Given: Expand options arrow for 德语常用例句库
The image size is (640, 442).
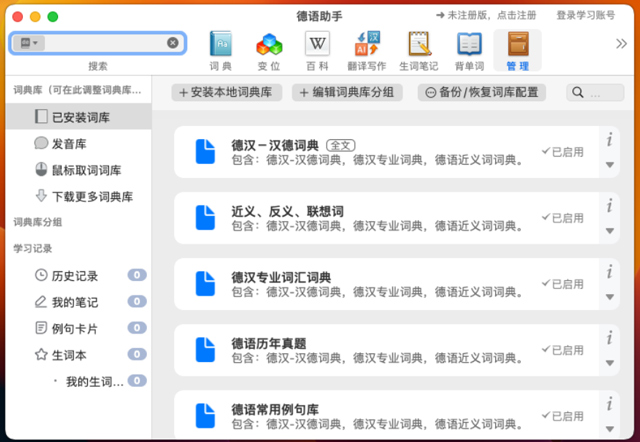Looking at the screenshot, I should pos(610,429).
